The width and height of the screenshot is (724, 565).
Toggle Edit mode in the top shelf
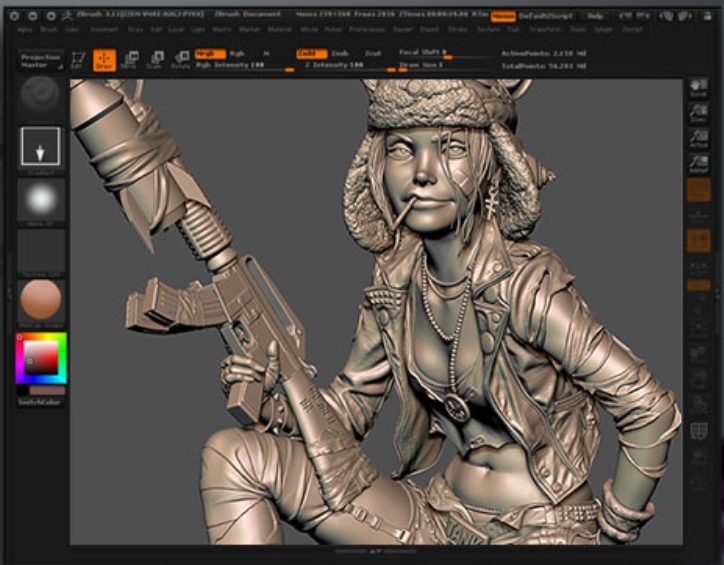click(78, 60)
